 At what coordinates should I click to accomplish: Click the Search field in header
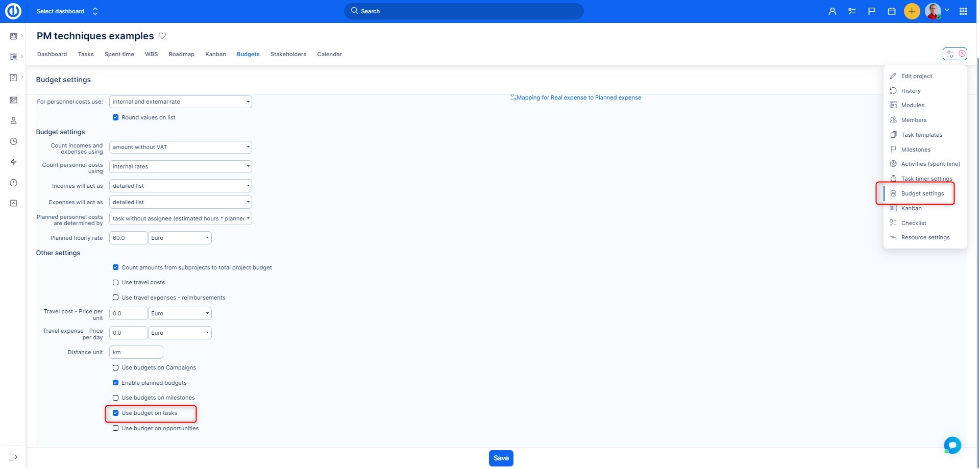coord(463,11)
